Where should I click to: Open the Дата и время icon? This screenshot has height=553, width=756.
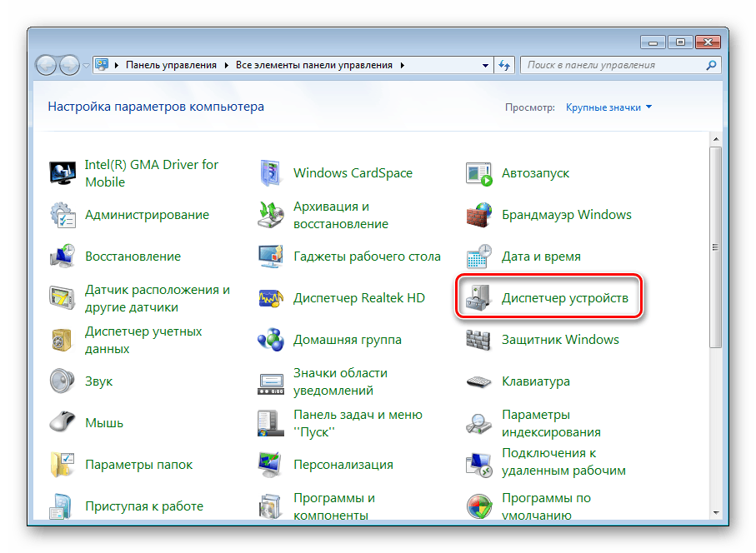(x=478, y=257)
